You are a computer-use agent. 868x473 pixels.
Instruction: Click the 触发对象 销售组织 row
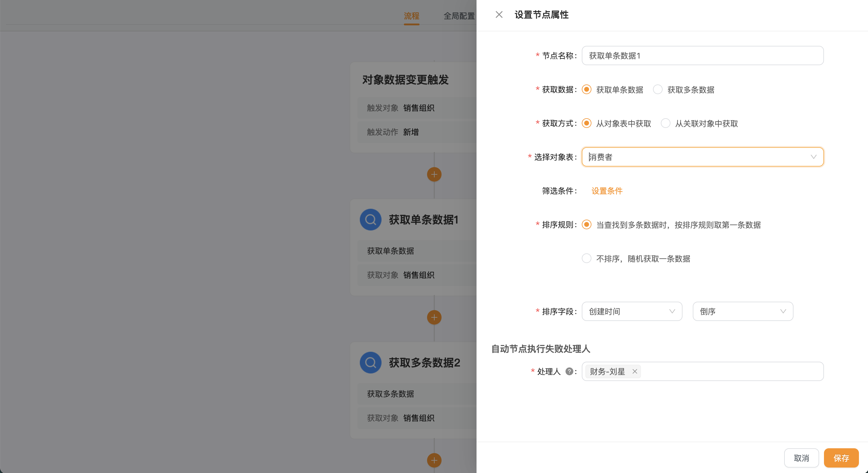click(x=417, y=108)
